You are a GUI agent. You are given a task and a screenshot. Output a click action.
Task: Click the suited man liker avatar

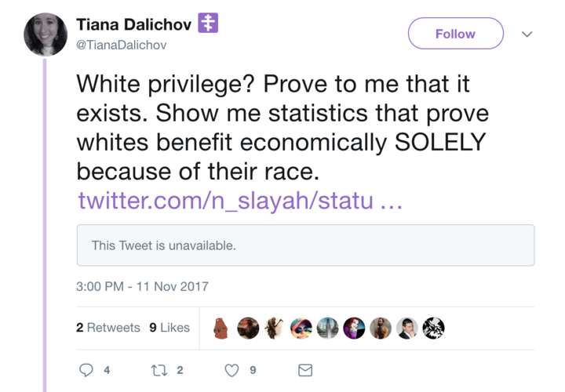(x=407, y=328)
